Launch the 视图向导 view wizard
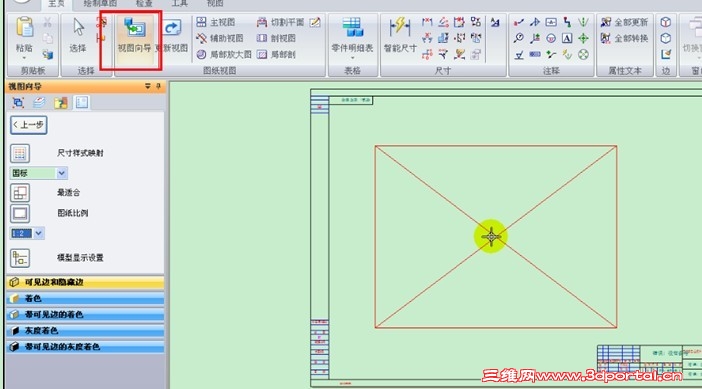This screenshot has height=389, width=702. pos(134,35)
